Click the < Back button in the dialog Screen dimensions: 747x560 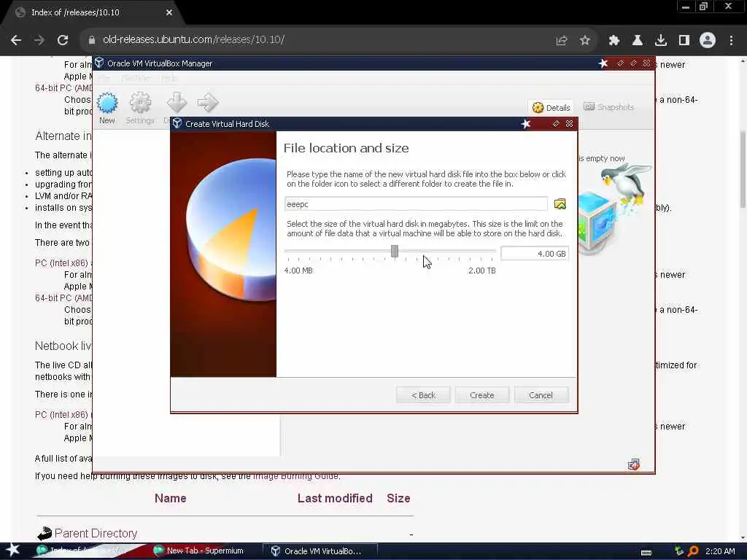[423, 395]
